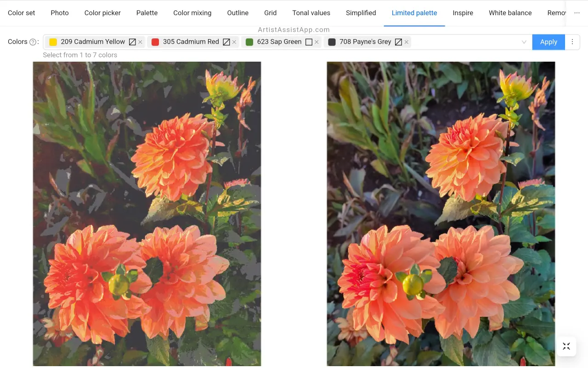Open the White balance tab
Viewport: 588px width, 368px height.
pyautogui.click(x=510, y=13)
